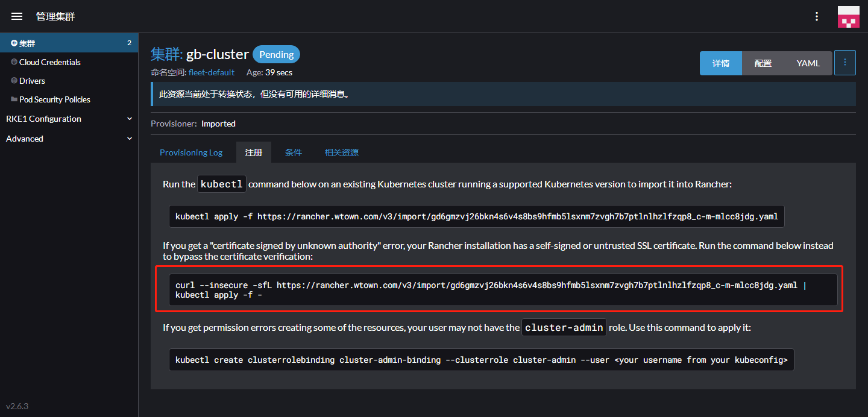
Task: Click the globe icon beside 集群
Action: 14,43
